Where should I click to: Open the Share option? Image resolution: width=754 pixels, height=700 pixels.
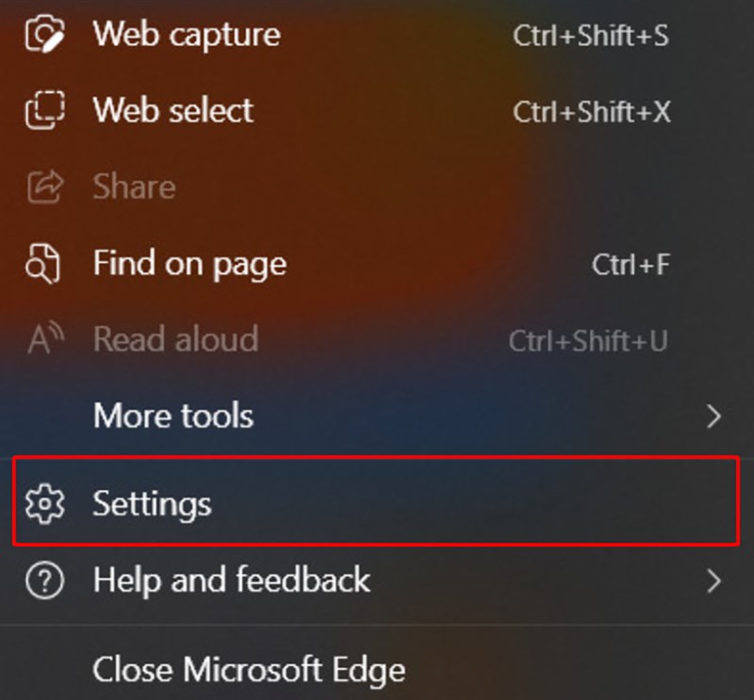[134, 187]
